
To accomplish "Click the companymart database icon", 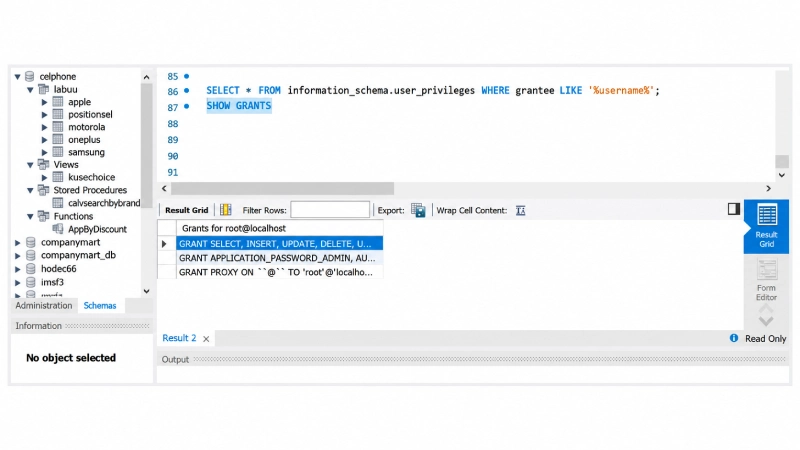I will coord(31,242).
